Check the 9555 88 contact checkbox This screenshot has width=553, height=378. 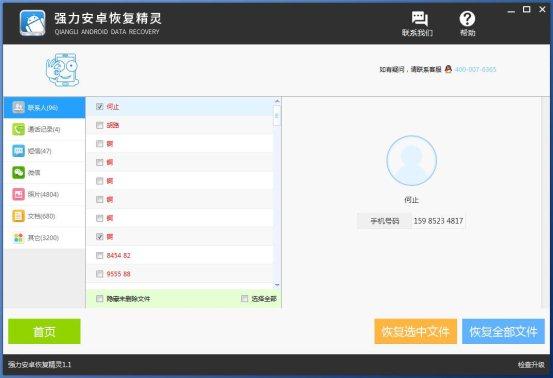click(x=99, y=274)
